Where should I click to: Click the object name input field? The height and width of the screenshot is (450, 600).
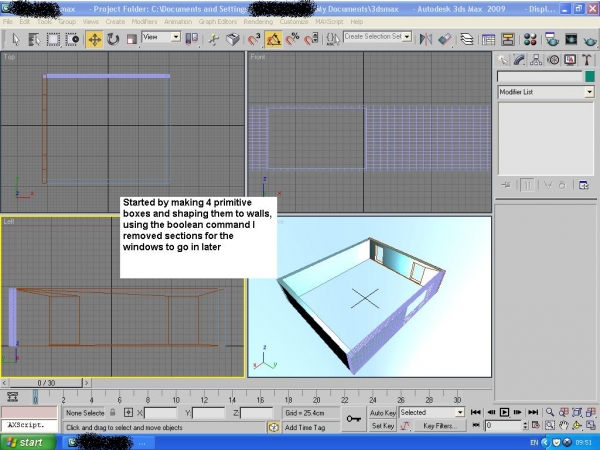click(540, 77)
